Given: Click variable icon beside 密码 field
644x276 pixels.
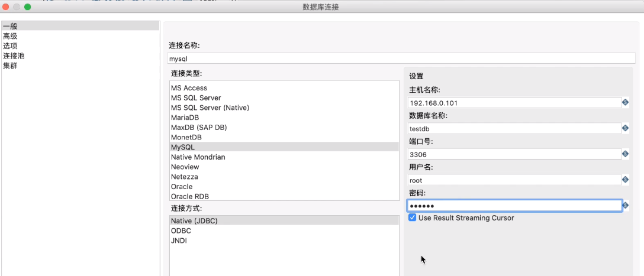Looking at the screenshot, I should [626, 205].
